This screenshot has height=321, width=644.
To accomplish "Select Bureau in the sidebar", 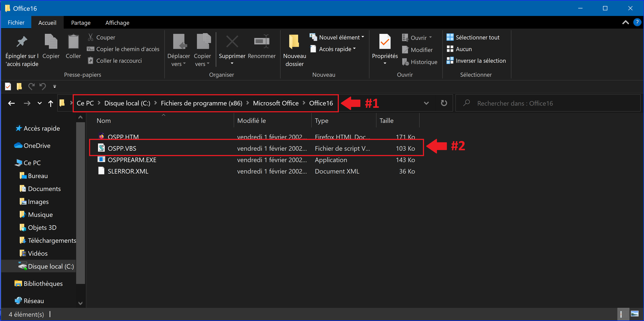I will coord(33,176).
